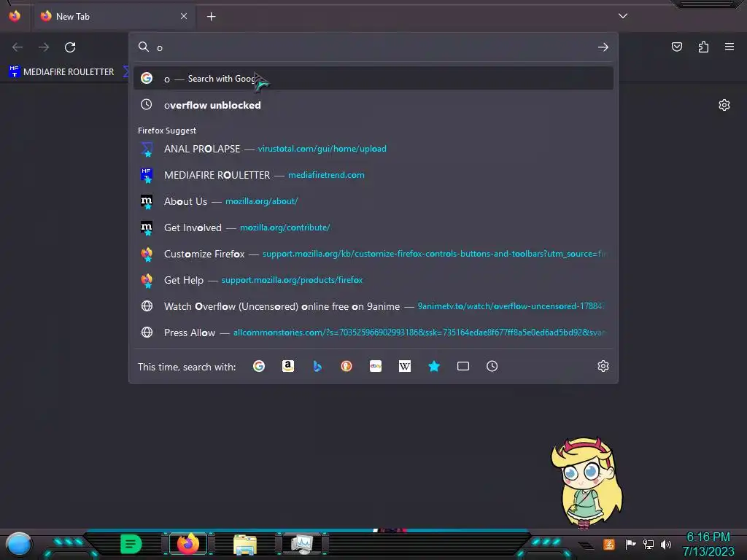Open About Us mozilla.org suggestion

373,201
